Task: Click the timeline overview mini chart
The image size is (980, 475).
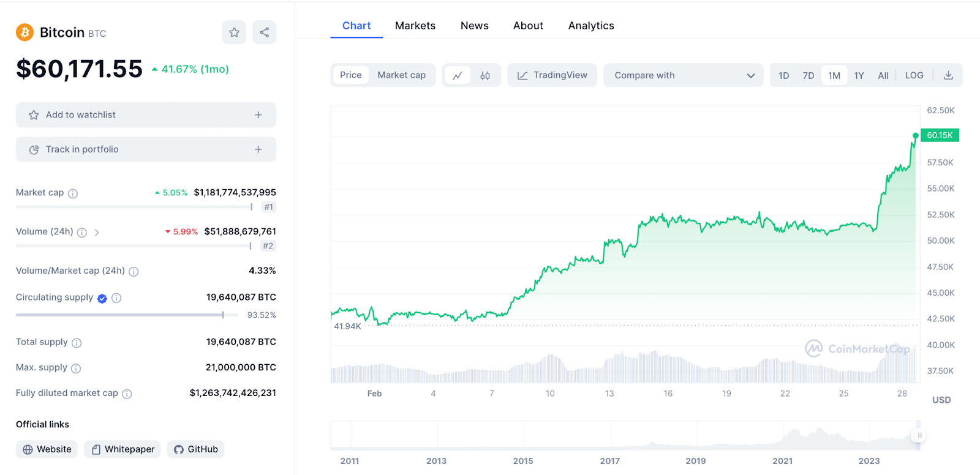Action: [625, 435]
